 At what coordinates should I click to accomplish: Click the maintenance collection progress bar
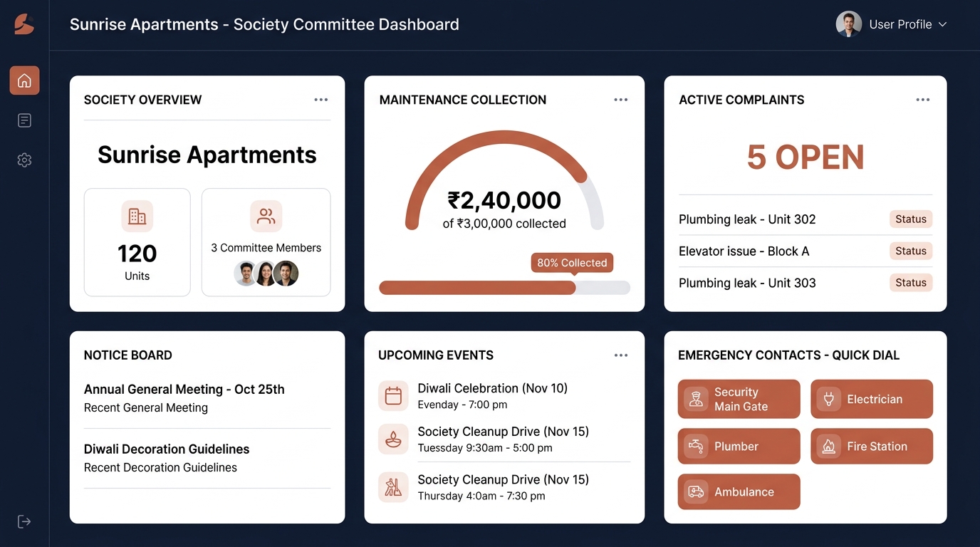(504, 288)
